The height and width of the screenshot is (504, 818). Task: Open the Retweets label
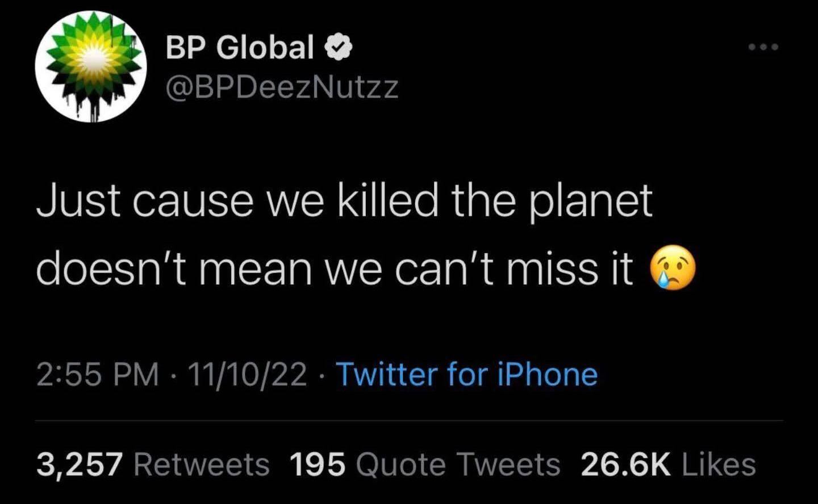[x=202, y=465]
